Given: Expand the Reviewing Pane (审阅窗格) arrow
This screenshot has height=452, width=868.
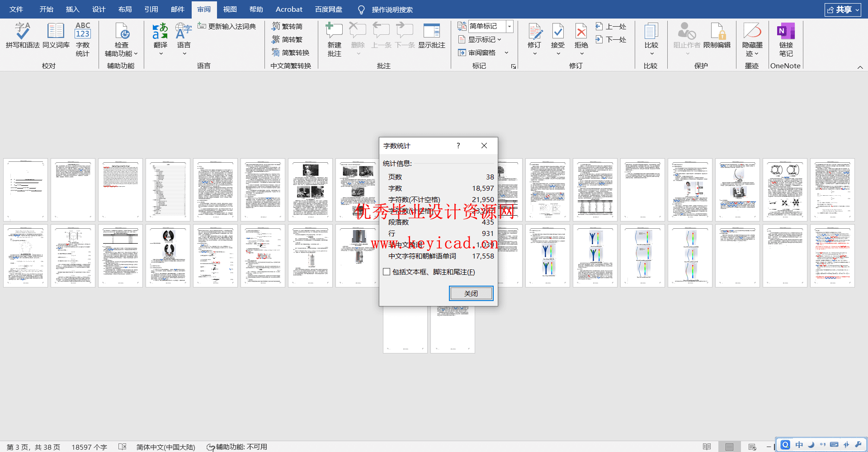Looking at the screenshot, I should [506, 52].
